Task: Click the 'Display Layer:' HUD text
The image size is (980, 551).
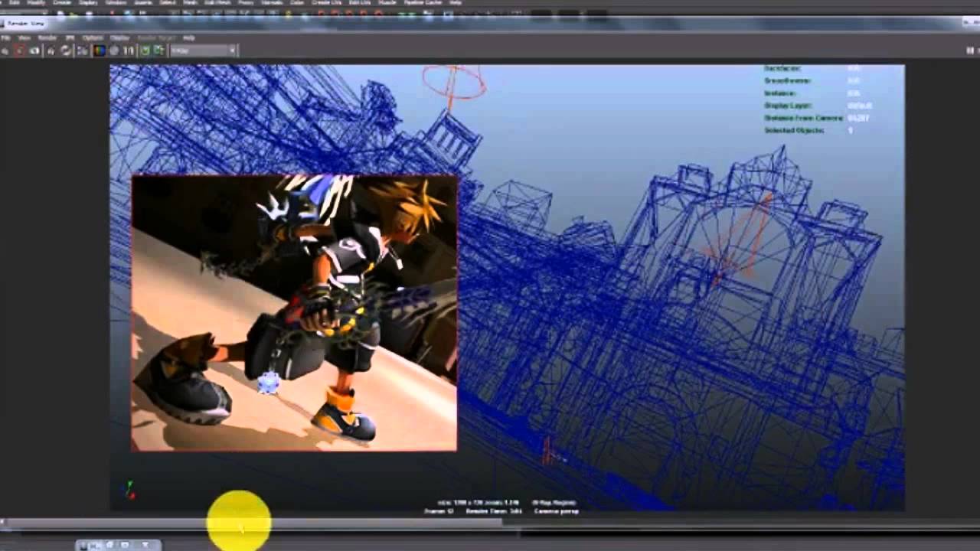Action: tap(788, 106)
